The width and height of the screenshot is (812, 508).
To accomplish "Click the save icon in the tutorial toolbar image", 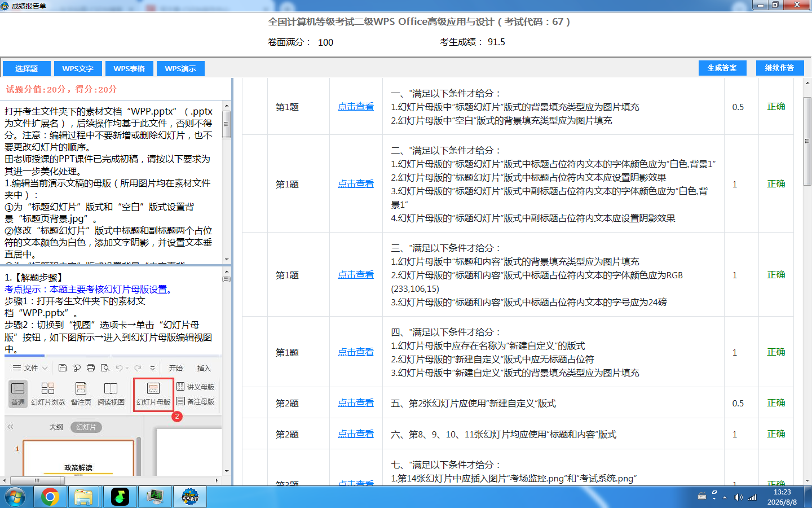I will pyautogui.click(x=63, y=368).
